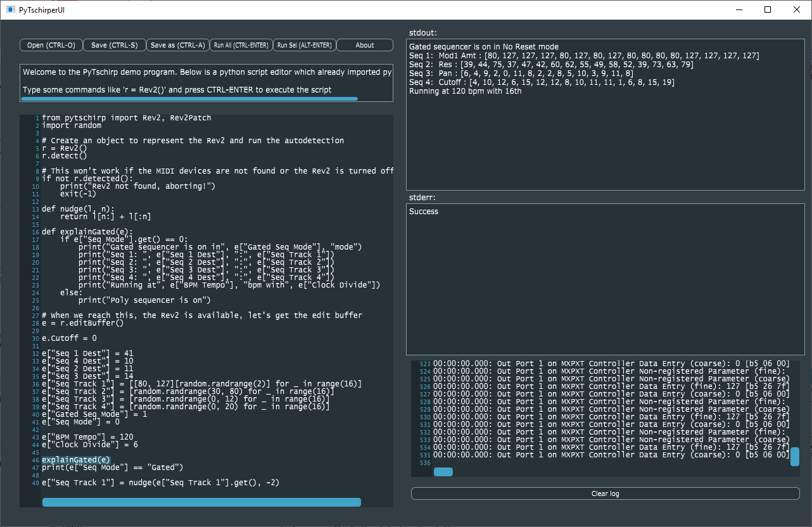Screen dimensions: 812x527
Task: Save the script with Save (CTRL-S)
Action: point(114,45)
